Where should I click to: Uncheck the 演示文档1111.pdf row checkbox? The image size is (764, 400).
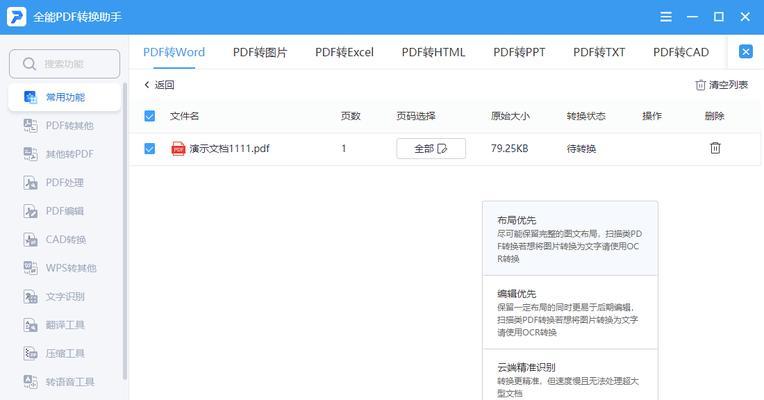(x=150, y=149)
